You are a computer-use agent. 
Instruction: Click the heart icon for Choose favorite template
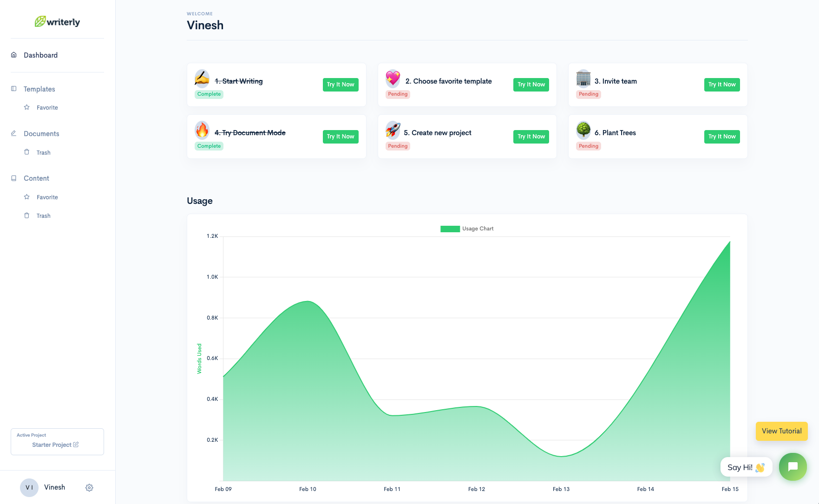[x=393, y=79]
